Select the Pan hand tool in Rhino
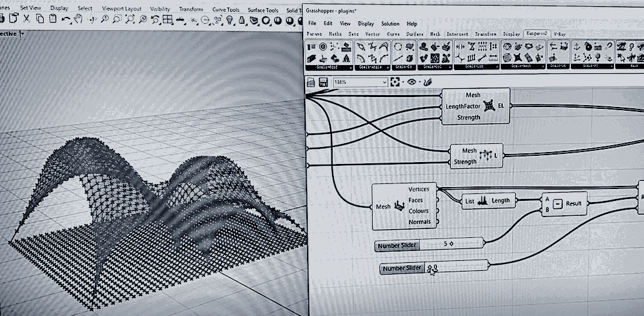The height and width of the screenshot is (316, 644). (78, 19)
